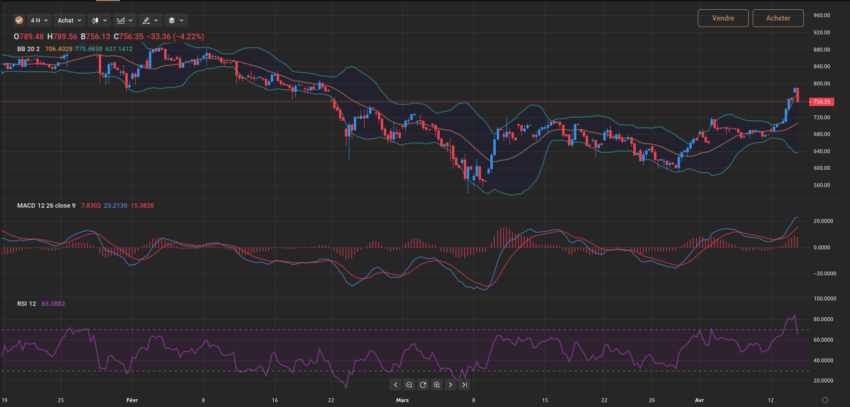Click the MACD line value 23.2130

pyautogui.click(x=116, y=206)
